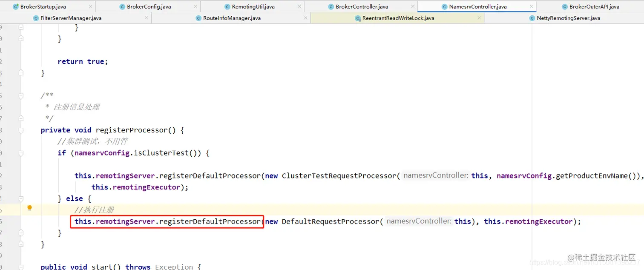Screen dimensions: 644x270
Task: Click the namesrvController hint before DefaultRequestProcessor's this
Action: click(419, 221)
